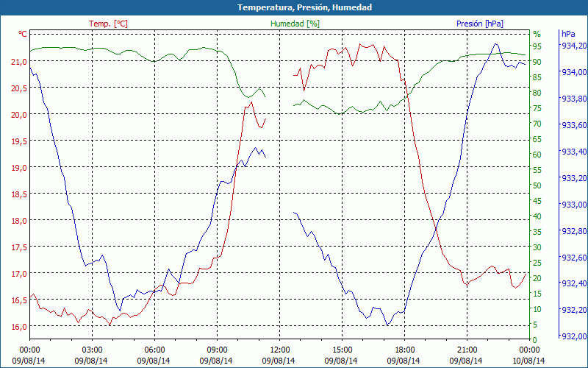This screenshot has height=368, width=588.
Task: Click humidity axis value '65'
Action: [x=537, y=139]
